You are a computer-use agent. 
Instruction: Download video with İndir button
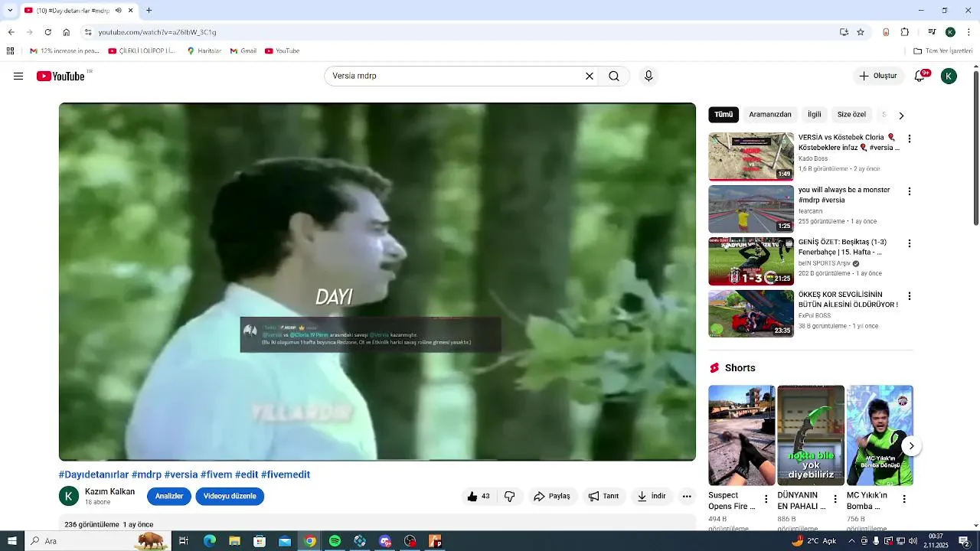pyautogui.click(x=652, y=496)
